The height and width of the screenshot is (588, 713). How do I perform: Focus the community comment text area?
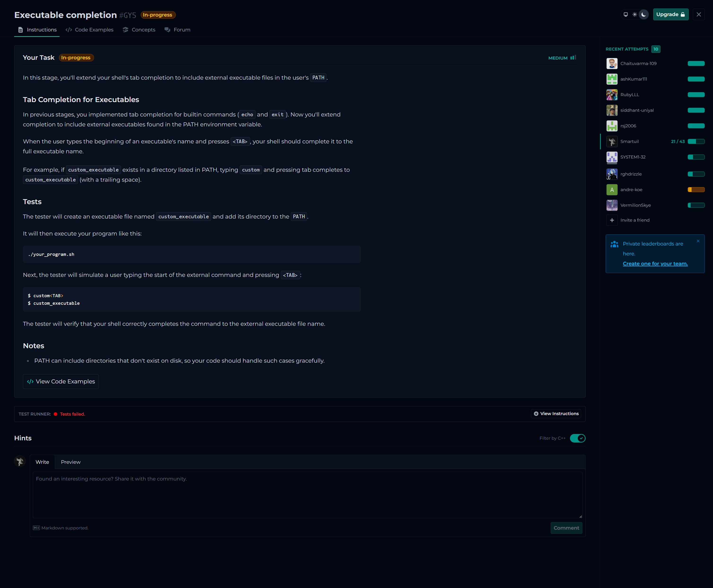click(x=307, y=494)
